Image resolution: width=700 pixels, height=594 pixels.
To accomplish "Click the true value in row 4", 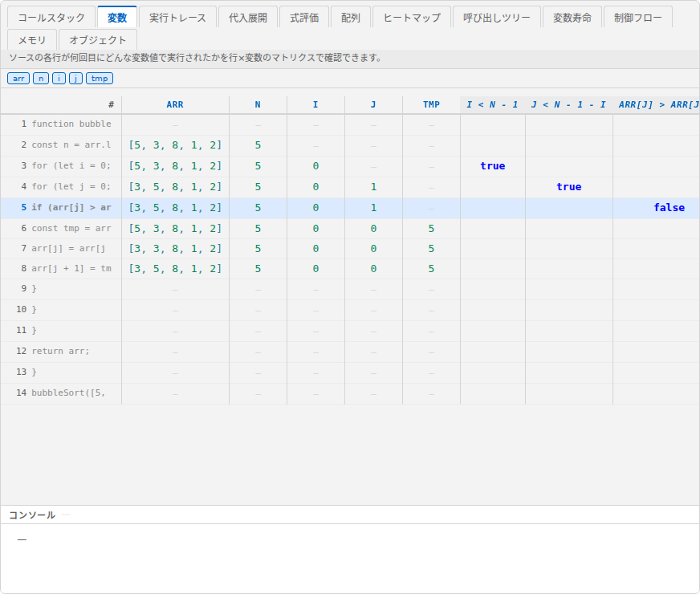I will tap(568, 186).
